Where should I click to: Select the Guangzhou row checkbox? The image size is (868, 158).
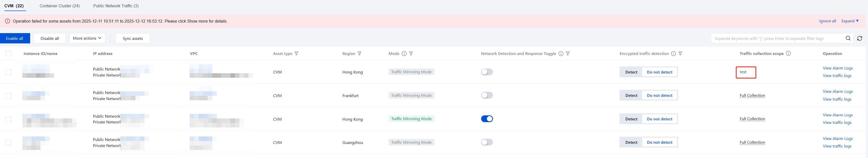coord(9,142)
